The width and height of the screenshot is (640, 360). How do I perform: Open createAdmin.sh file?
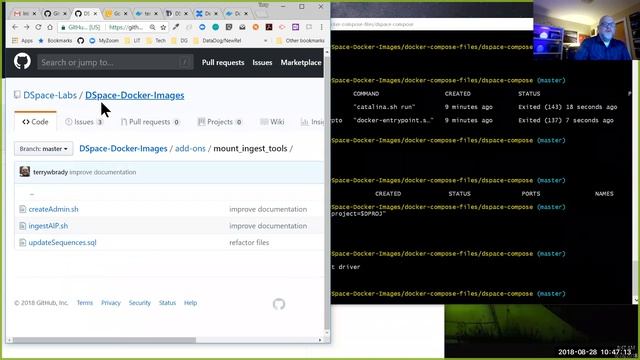[53, 209]
